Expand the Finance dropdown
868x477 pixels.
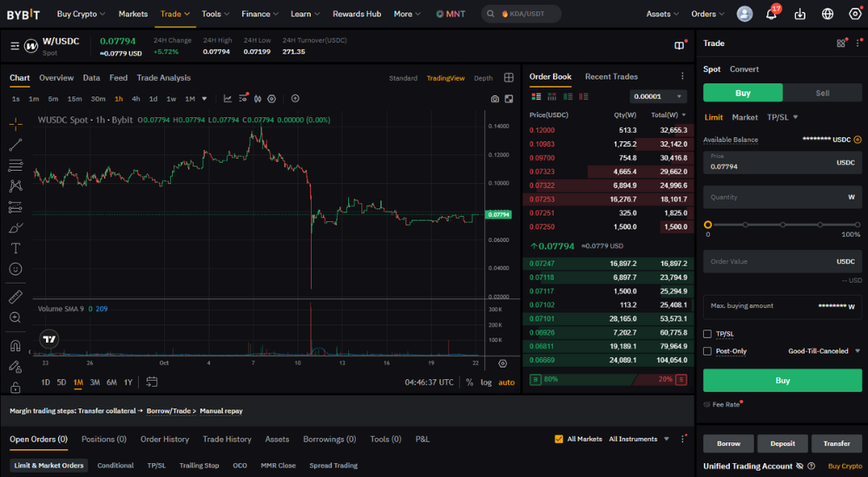(x=260, y=14)
